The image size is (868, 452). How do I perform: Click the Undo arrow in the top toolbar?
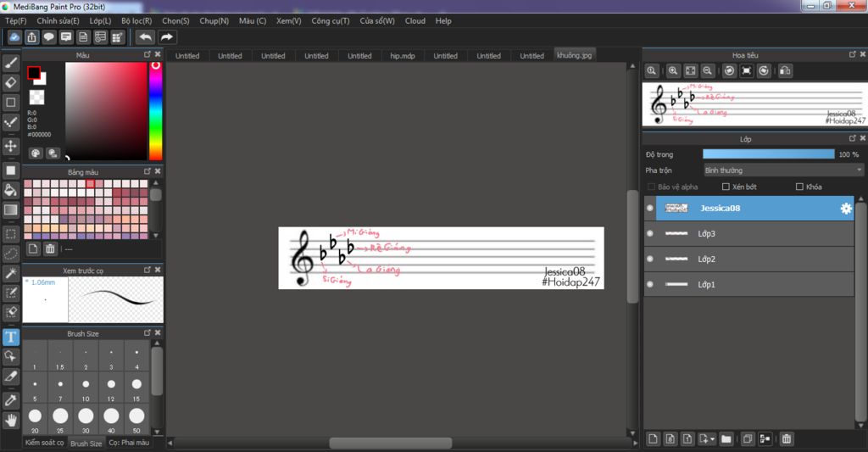click(x=145, y=37)
